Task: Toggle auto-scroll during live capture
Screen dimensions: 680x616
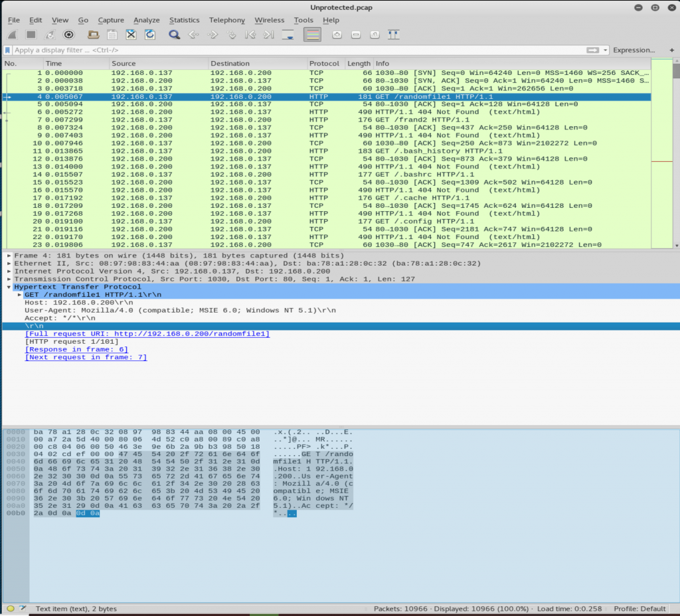Action: [x=288, y=35]
